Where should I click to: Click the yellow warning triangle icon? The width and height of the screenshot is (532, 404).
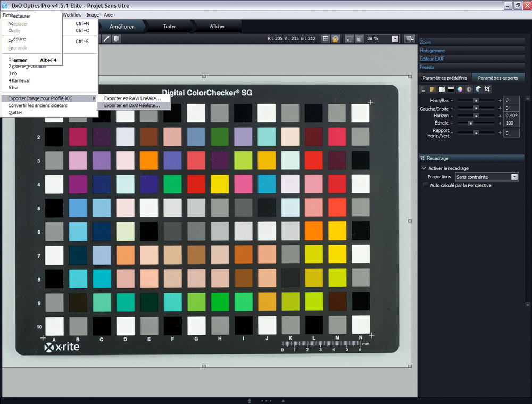(336, 39)
